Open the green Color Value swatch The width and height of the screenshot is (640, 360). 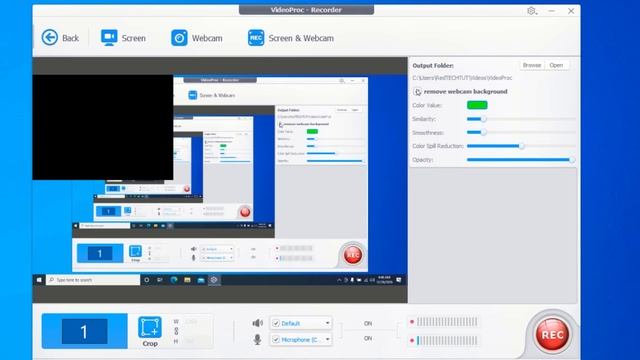pos(477,105)
